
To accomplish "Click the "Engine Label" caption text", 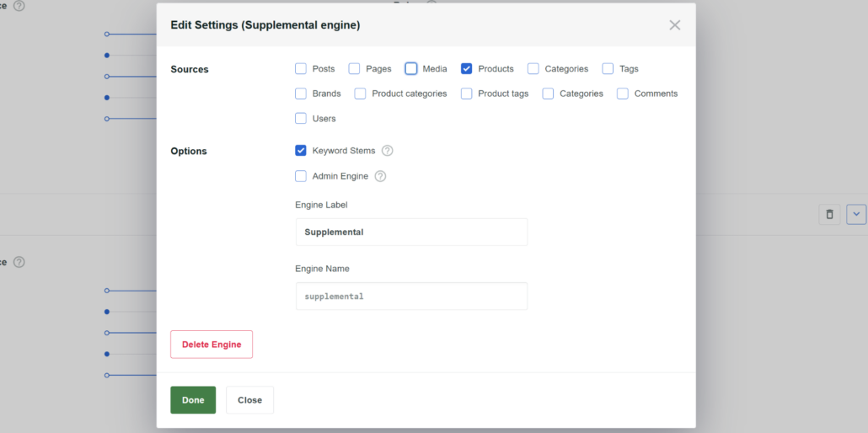I will pyautogui.click(x=322, y=205).
